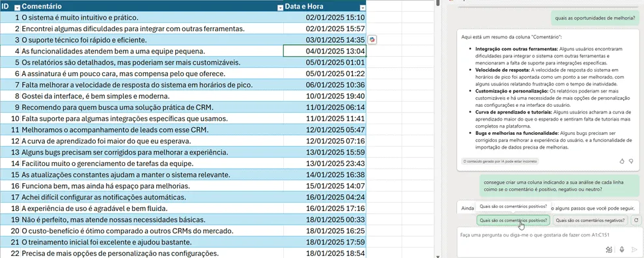Click the 'O conteúdo gerado por IA' disclaimer

coord(499,162)
